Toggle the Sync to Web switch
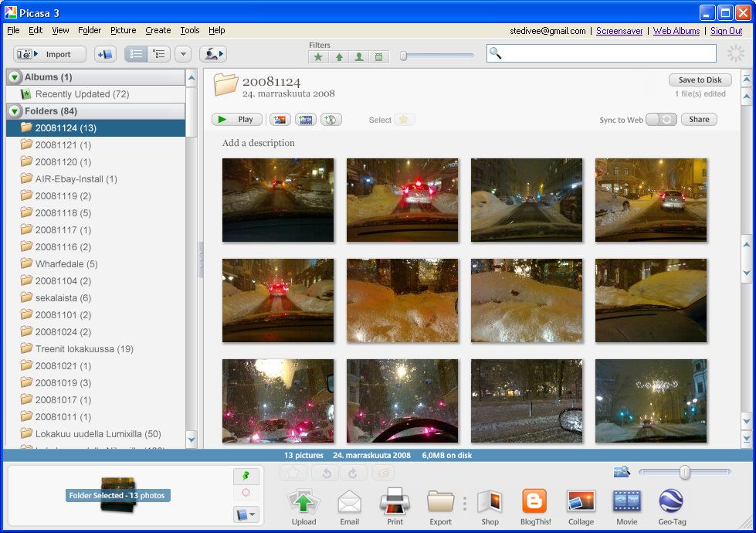Viewport: 756px width, 533px height. (661, 120)
